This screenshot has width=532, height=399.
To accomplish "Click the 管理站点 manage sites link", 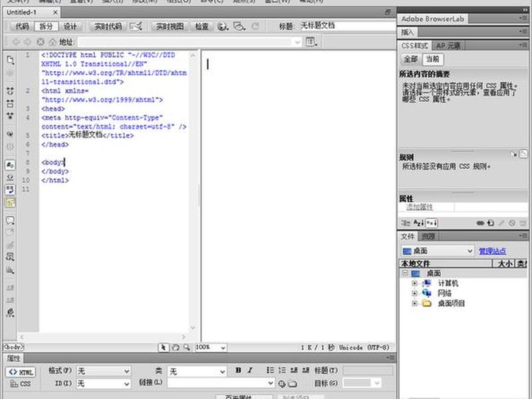I will tap(492, 251).
